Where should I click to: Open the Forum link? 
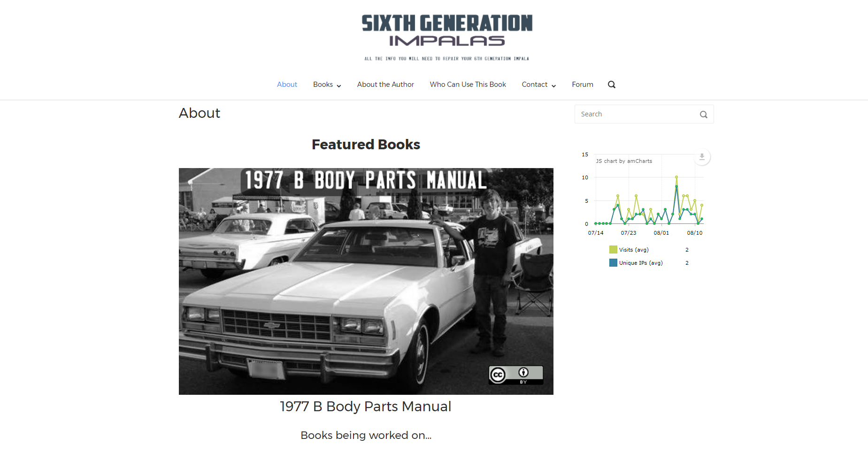click(582, 84)
